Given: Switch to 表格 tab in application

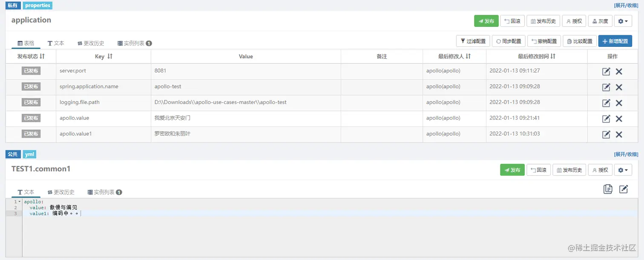Looking at the screenshot, I should [26, 43].
